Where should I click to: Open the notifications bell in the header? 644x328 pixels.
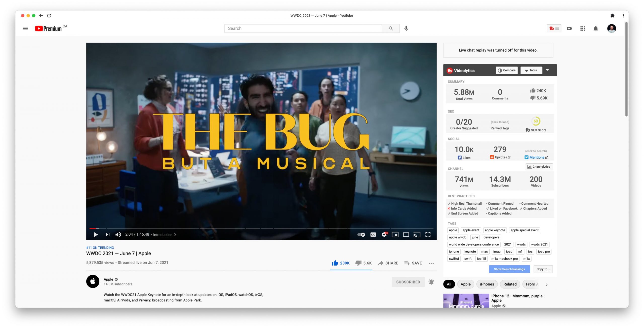[596, 28]
